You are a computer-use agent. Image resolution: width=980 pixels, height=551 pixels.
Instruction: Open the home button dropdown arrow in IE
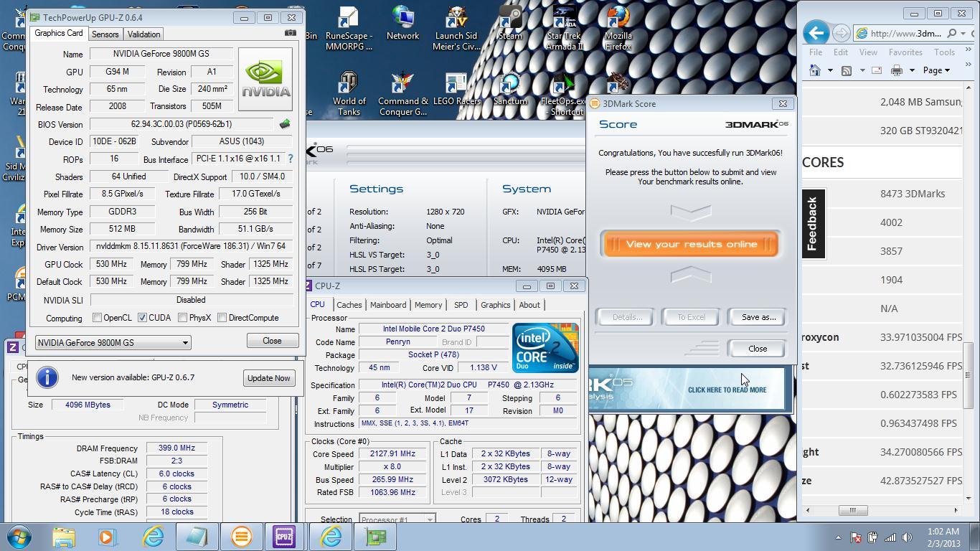[x=830, y=70]
